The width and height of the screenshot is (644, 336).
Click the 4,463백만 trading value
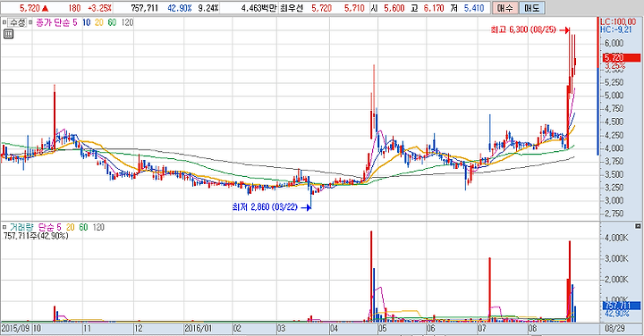pos(258,8)
